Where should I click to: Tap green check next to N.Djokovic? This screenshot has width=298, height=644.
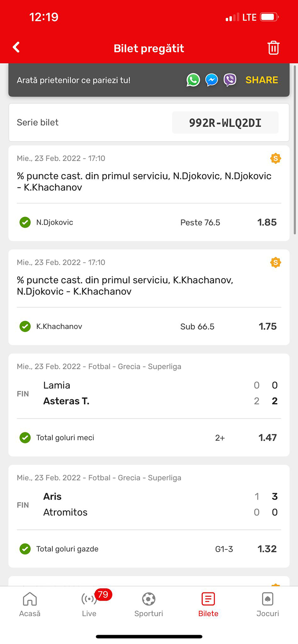tap(25, 223)
